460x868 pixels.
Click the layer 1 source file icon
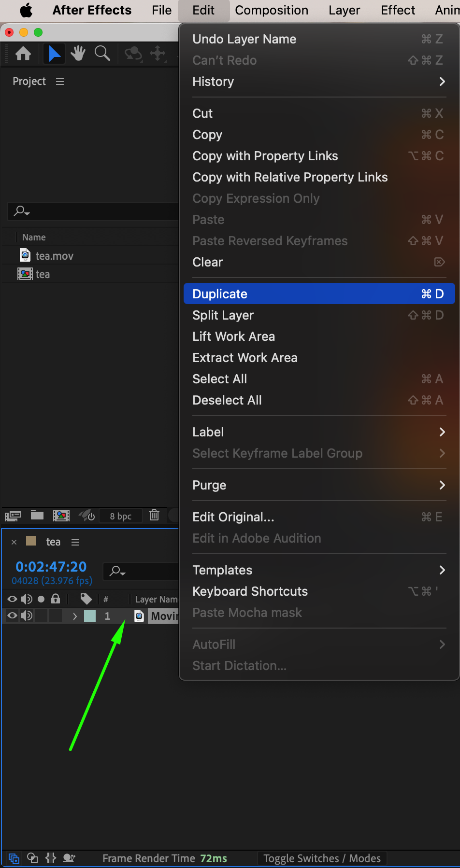tap(139, 616)
